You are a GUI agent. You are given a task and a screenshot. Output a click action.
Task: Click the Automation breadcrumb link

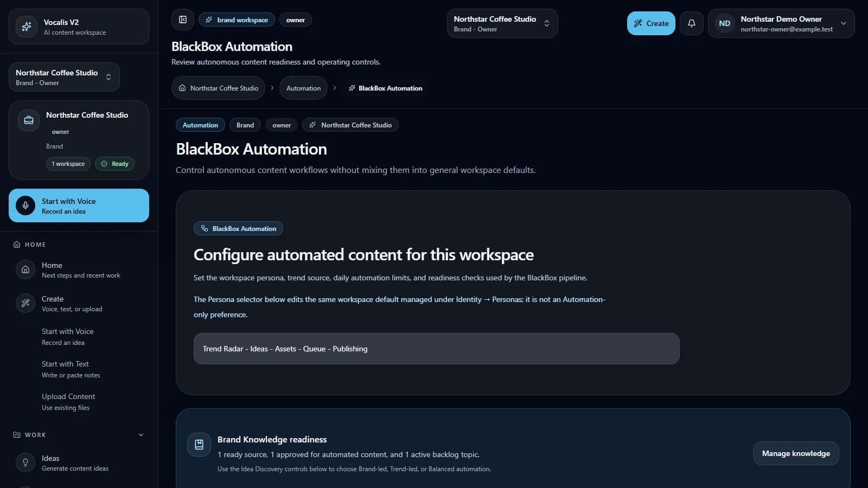click(303, 88)
